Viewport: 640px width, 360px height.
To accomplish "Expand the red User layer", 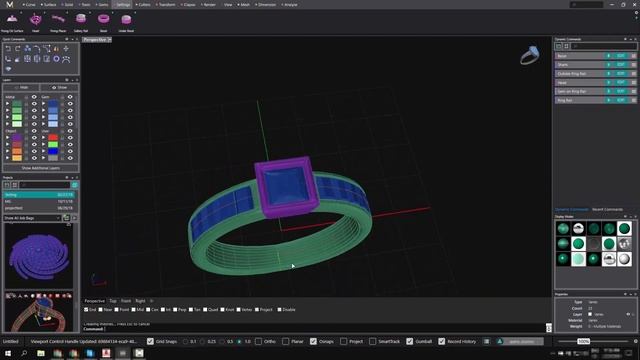I will pyautogui.click(x=43, y=138).
